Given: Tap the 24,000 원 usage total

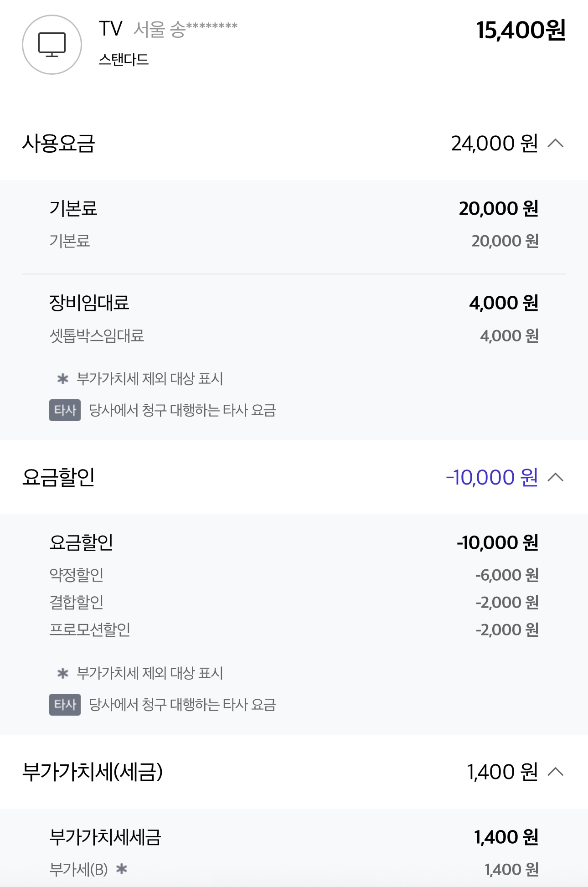Looking at the screenshot, I should click(x=495, y=144).
